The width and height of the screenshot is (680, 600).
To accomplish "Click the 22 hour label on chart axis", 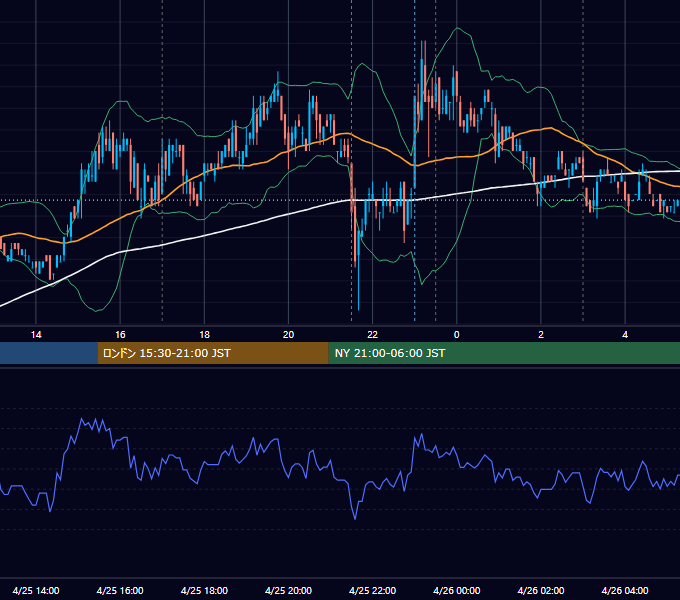I will pyautogui.click(x=373, y=335).
